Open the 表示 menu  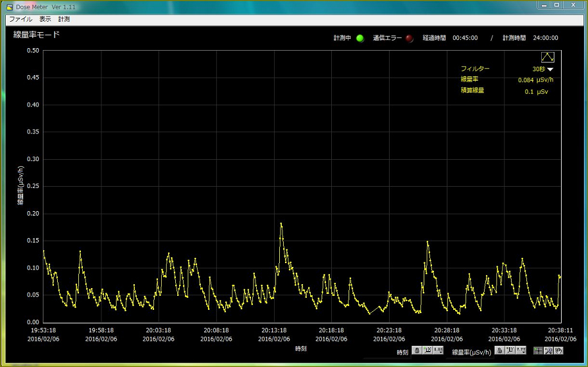(45, 19)
